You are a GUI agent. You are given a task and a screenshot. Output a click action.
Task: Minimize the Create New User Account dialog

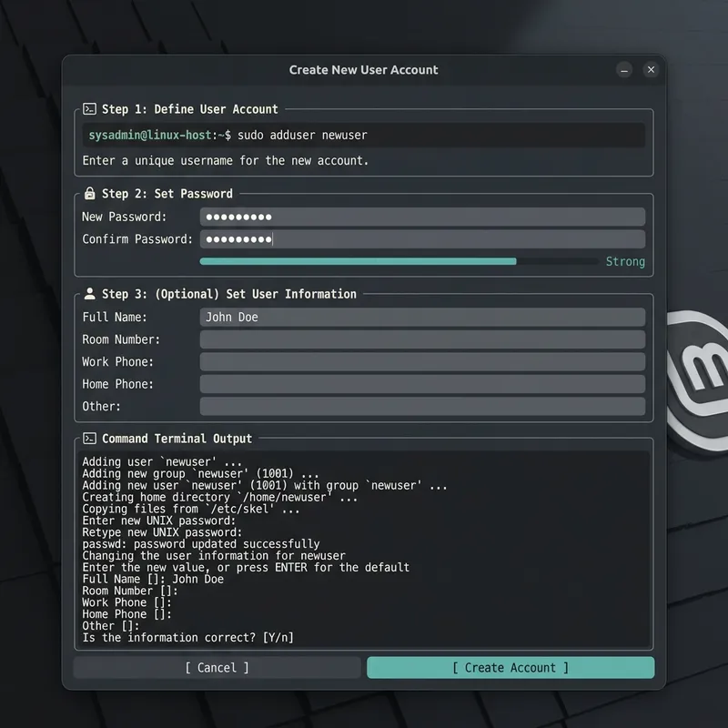[624, 70]
